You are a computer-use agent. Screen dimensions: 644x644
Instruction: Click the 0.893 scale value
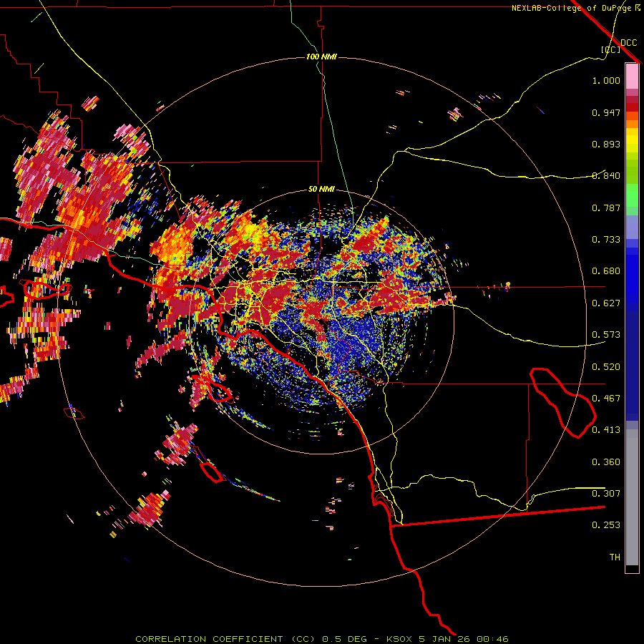[x=606, y=144]
